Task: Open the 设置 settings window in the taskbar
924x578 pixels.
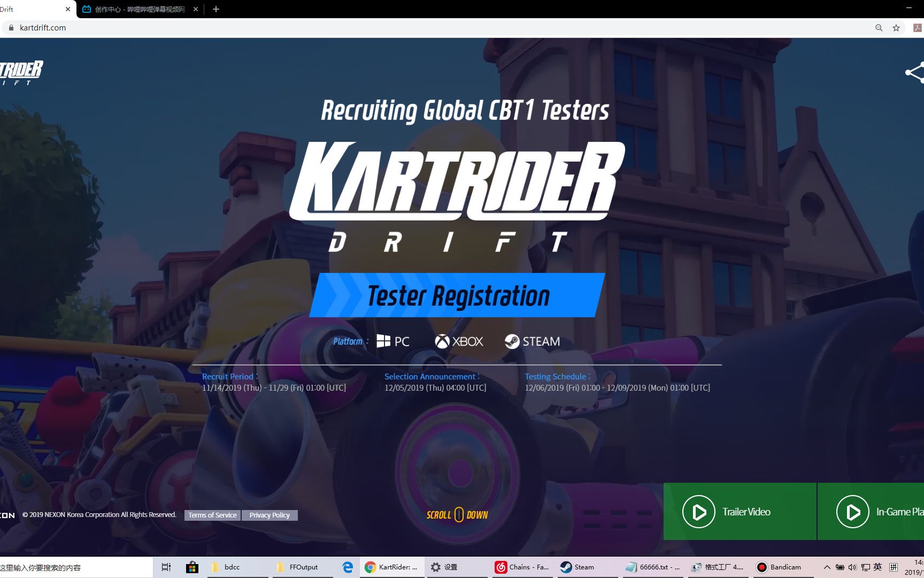Action: click(457, 567)
